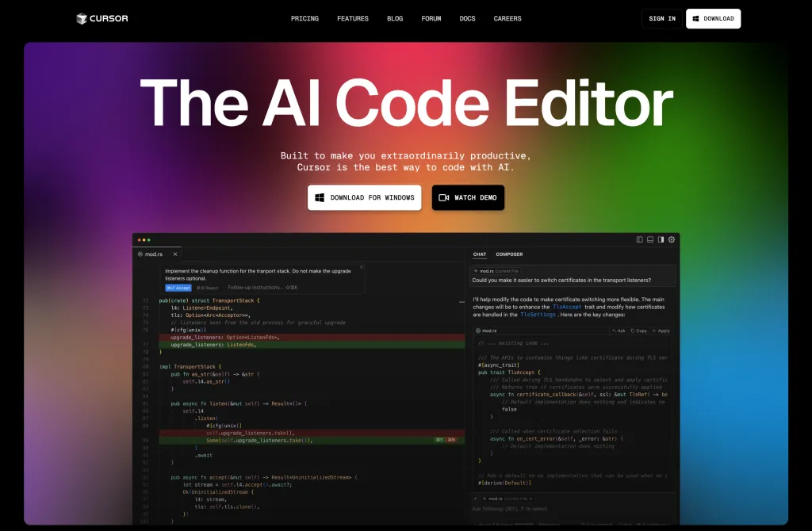Viewport: 812px width, 531px height.
Task: Apply the suggested code from chat
Action: click(x=661, y=330)
